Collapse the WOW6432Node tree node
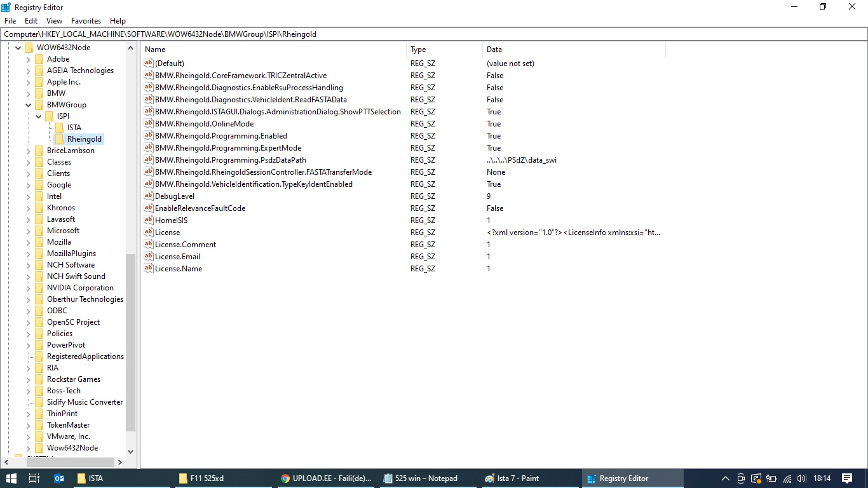 18,48
